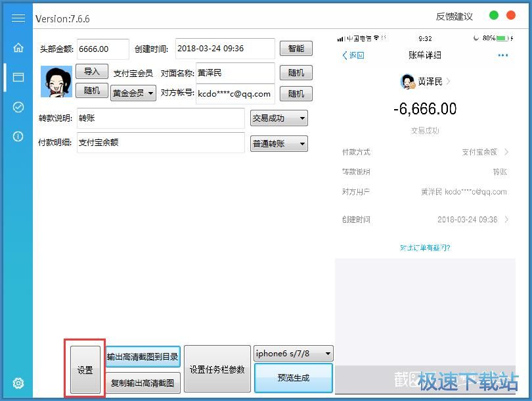
Task: Open the 普通转账 transfer type dropdown
Action: point(278,143)
